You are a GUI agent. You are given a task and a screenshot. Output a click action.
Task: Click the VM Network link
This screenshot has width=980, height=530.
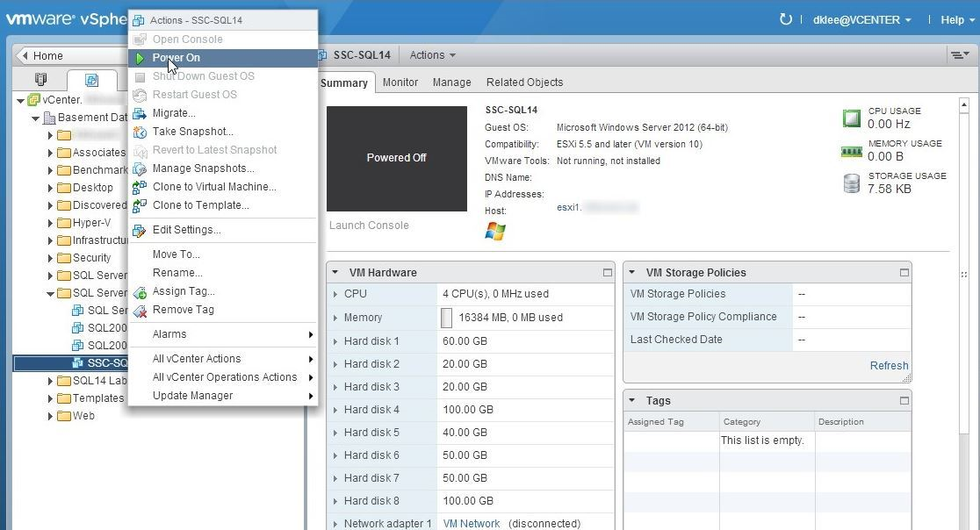[x=472, y=524]
